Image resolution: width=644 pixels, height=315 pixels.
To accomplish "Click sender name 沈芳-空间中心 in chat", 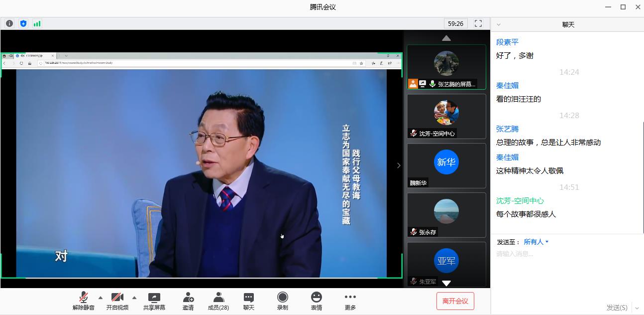I will click(520, 200).
